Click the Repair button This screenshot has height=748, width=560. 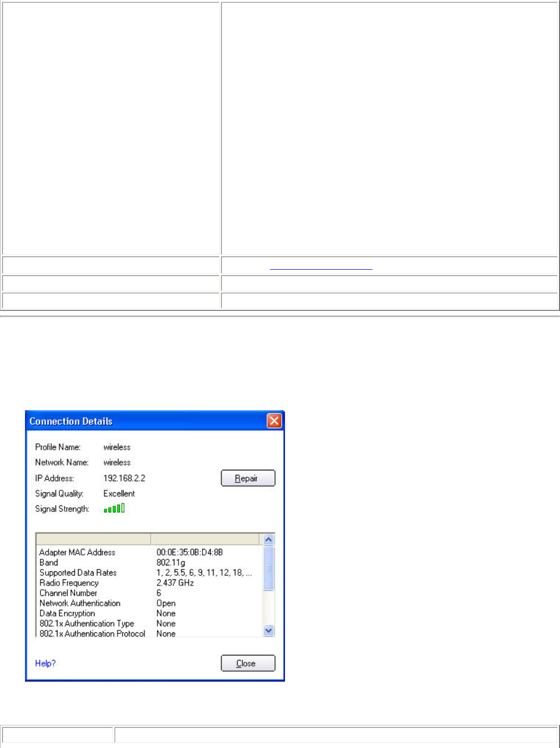point(248,478)
